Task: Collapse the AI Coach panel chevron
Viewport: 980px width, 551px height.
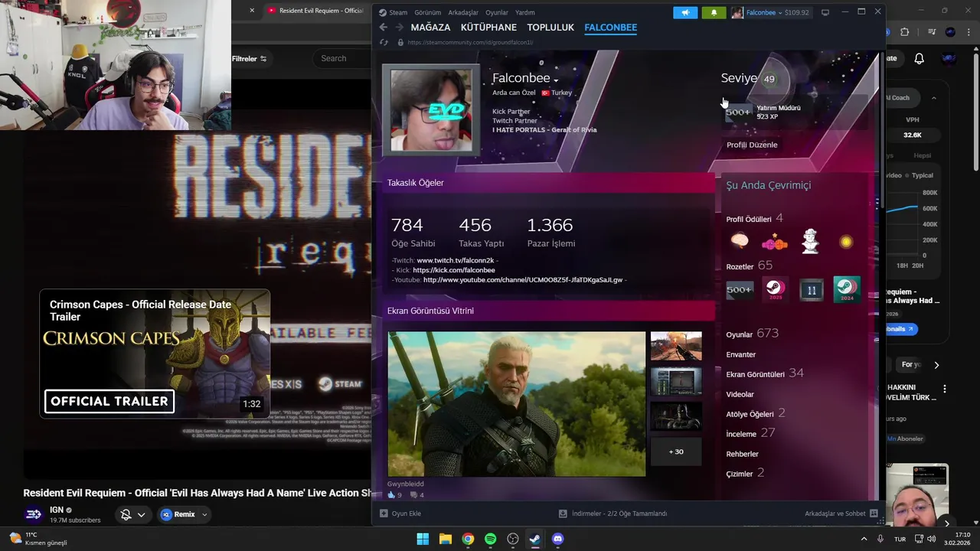Action: pos(934,98)
